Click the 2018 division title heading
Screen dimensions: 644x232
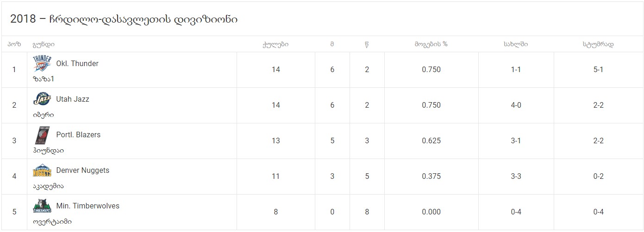pos(124,19)
